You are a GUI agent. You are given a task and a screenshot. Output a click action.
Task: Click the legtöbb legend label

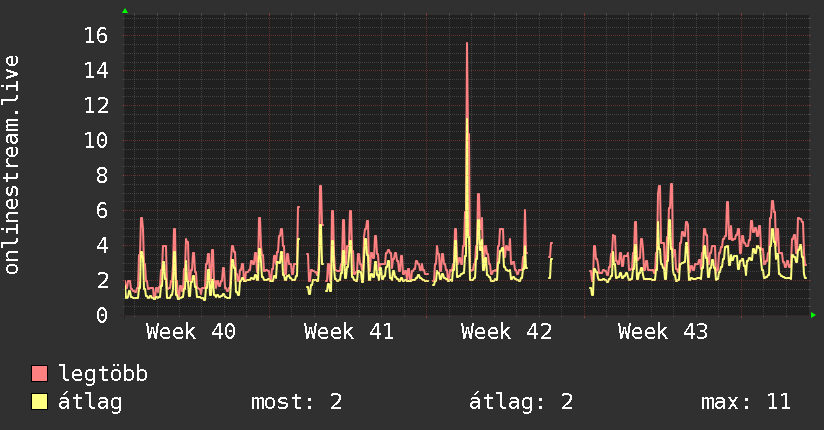tap(103, 374)
